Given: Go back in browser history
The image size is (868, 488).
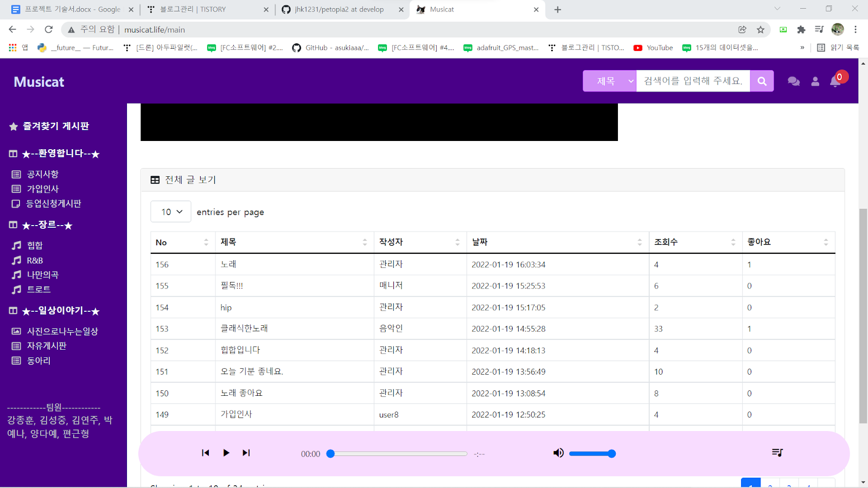Looking at the screenshot, I should coord(12,29).
